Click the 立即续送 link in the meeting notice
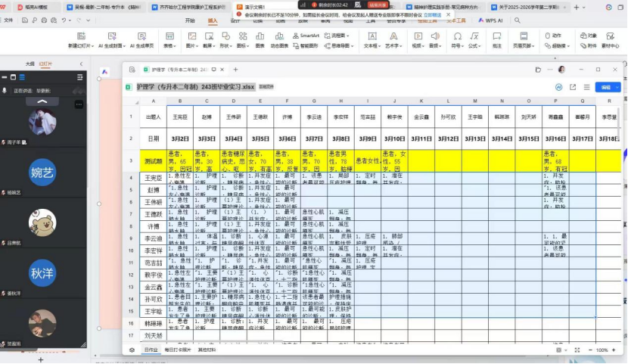The height and width of the screenshot is (364, 628). pos(432,14)
